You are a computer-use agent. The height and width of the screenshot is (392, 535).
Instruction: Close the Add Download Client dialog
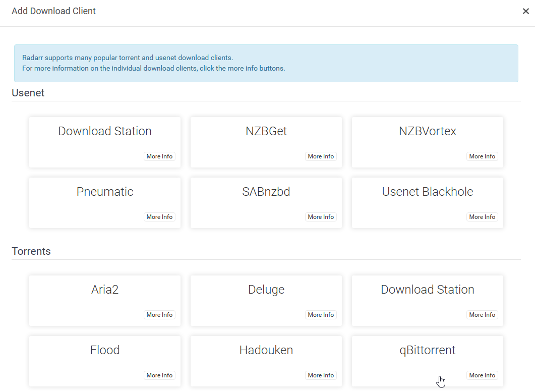(525, 11)
